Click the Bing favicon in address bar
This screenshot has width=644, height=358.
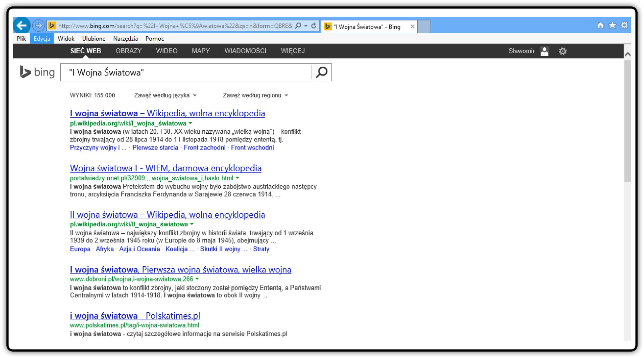pos(52,26)
